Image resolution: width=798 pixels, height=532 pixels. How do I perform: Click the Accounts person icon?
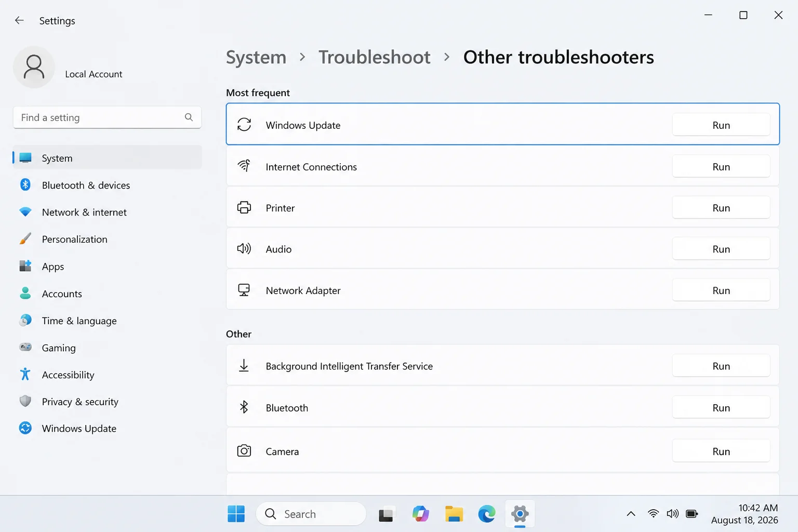[25, 293]
